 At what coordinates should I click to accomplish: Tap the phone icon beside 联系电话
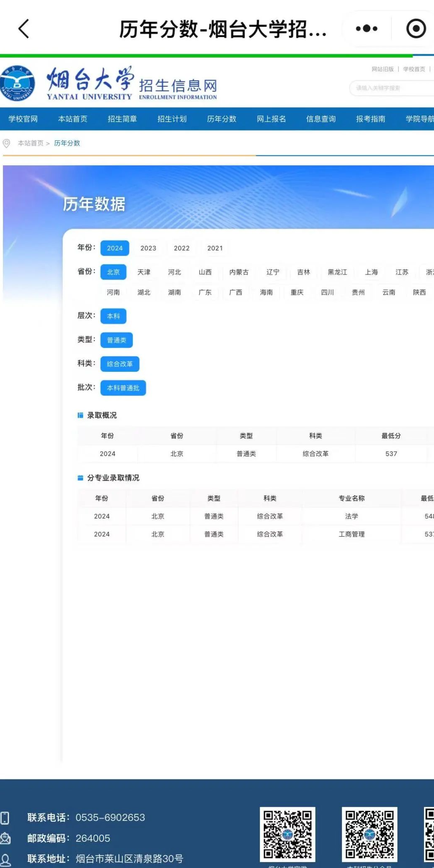[5, 818]
